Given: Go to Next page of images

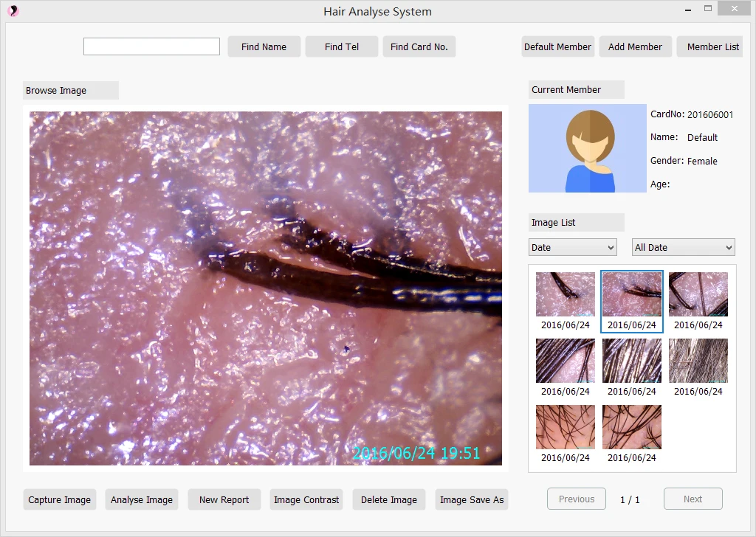Looking at the screenshot, I should (693, 499).
